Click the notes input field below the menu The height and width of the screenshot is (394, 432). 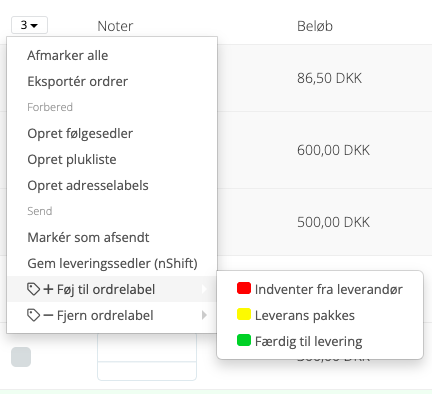coord(147,357)
